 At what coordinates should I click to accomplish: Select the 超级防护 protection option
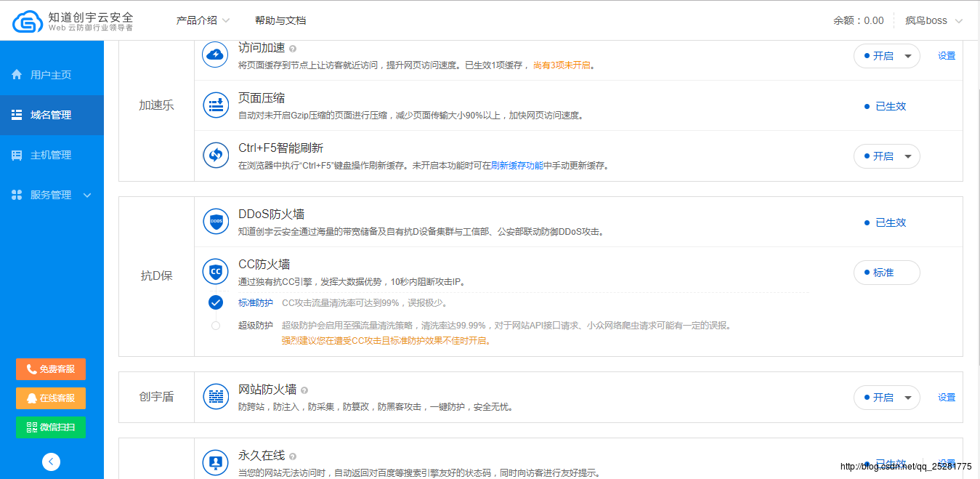coord(216,326)
